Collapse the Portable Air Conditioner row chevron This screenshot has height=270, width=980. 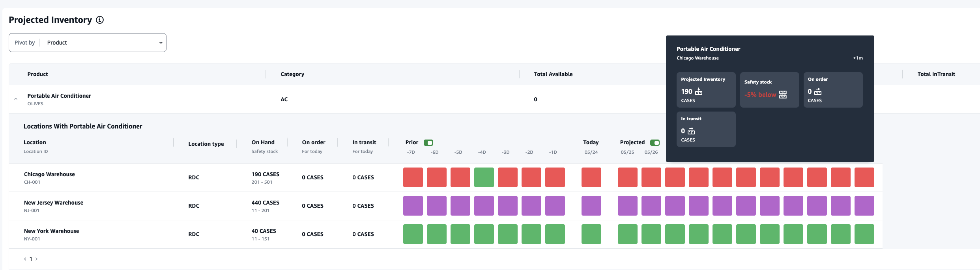(16, 99)
